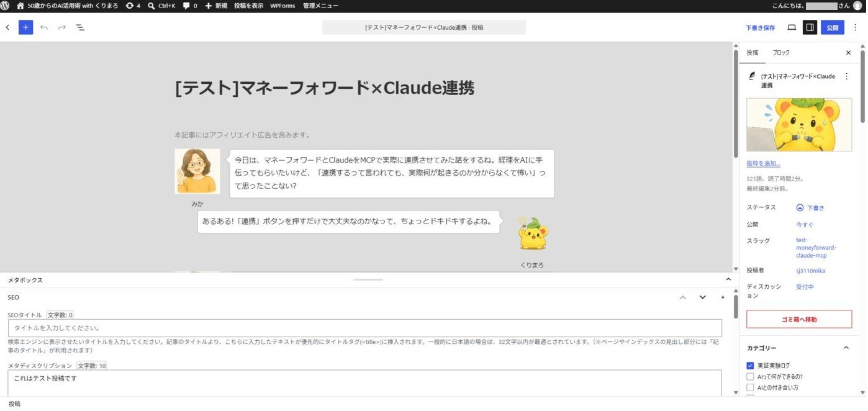Click the post icon beside sidebar title
This screenshot has width=868, height=411.
click(753, 76)
